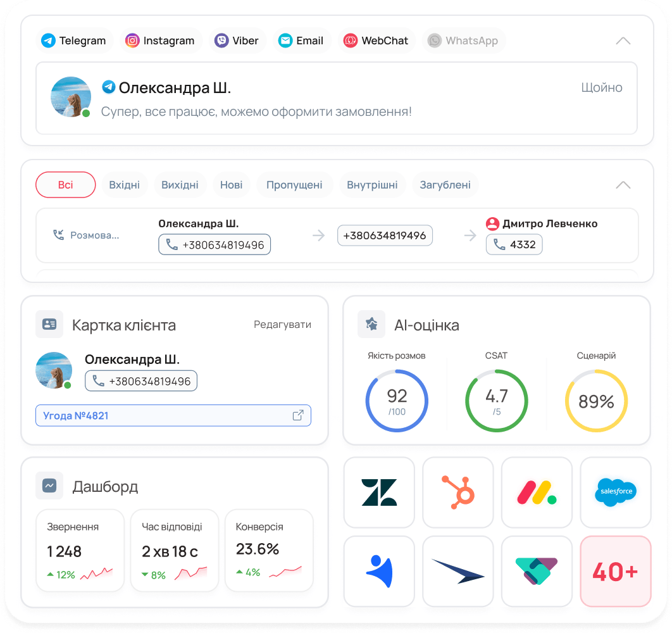Show all calls with the Всі filter
The width and height of the screenshot is (672, 633).
(66, 185)
